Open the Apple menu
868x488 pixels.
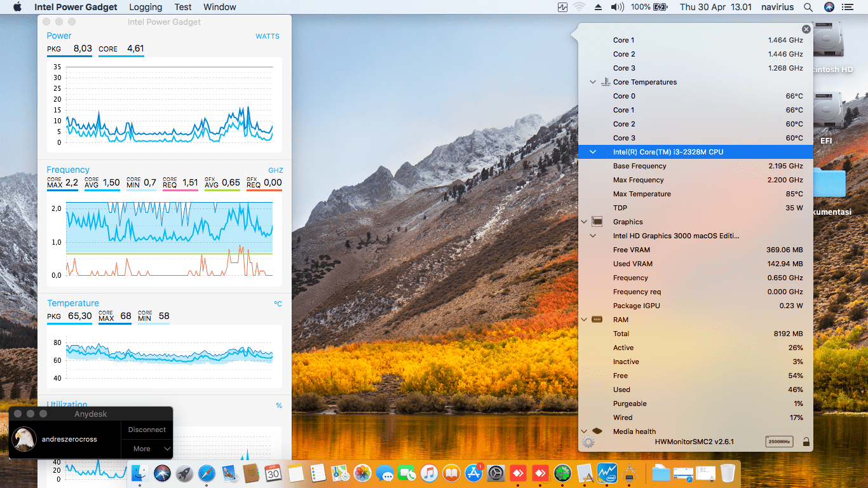[x=17, y=7]
